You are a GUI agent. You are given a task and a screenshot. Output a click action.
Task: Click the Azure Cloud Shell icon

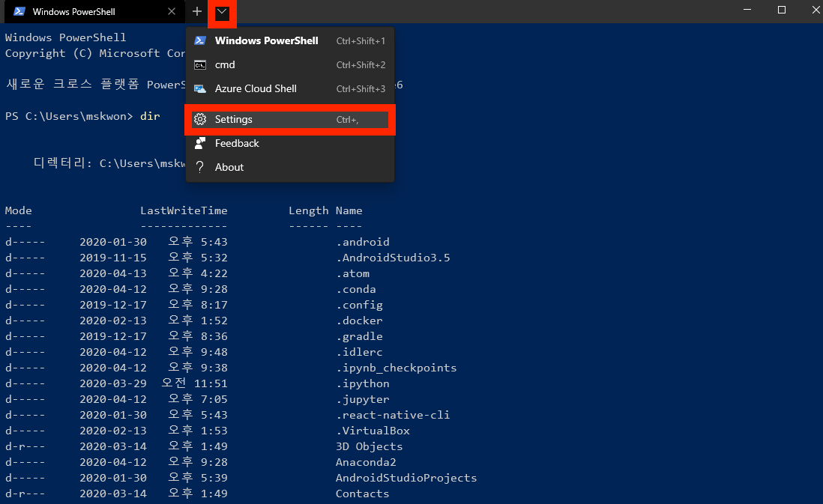coord(200,88)
